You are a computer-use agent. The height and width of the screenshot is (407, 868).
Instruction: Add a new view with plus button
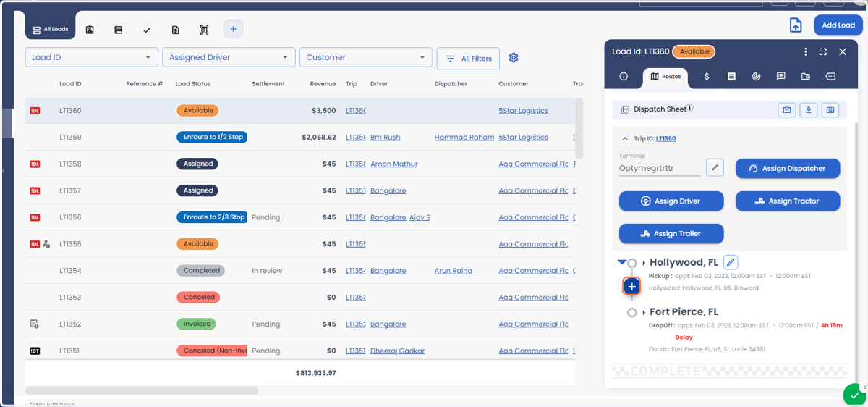pos(233,29)
